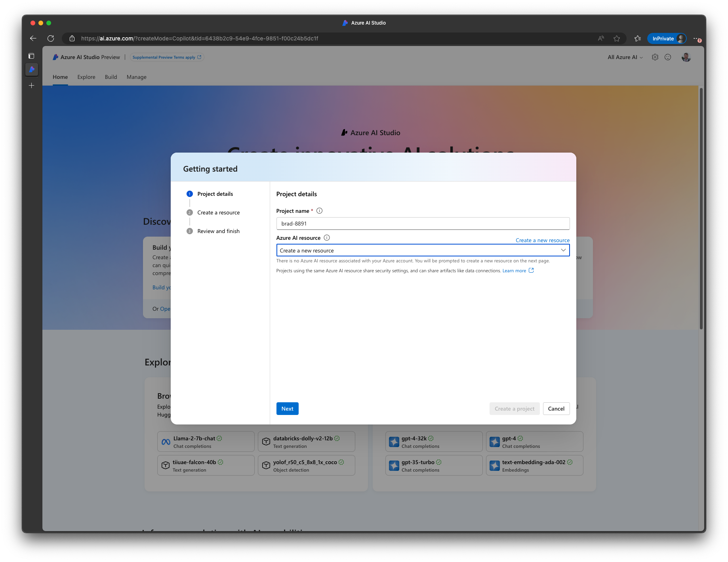Open Read Aloud icon in address bar
This screenshot has height=562, width=728.
[601, 38]
